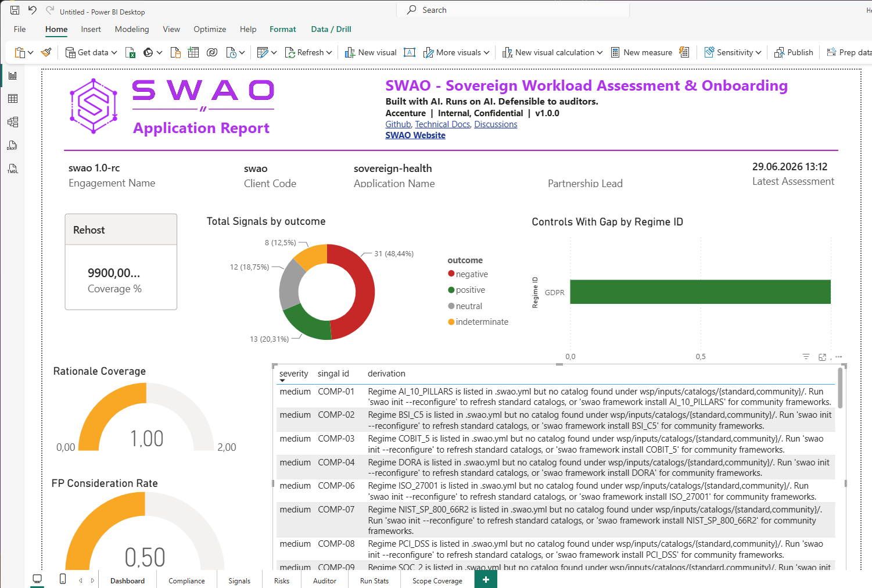872x588 pixels.
Task: Open TMDL view in left sidebar
Action: click(13, 168)
